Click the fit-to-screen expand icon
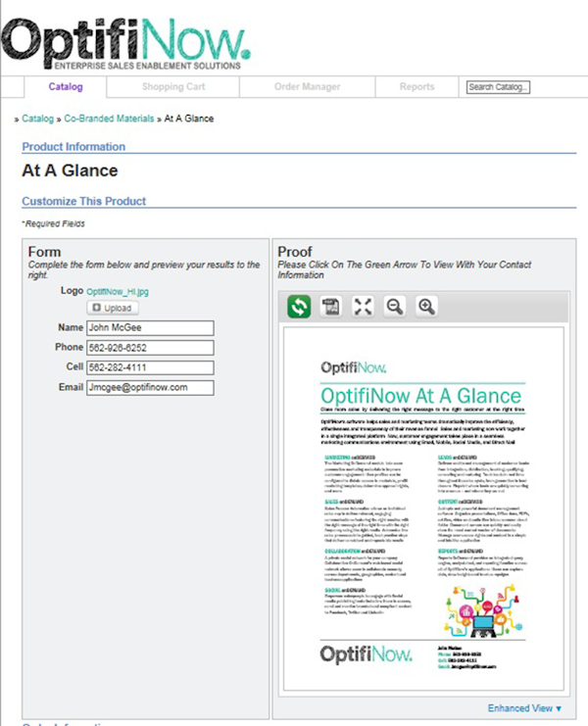The width and height of the screenshot is (588, 726). 363,307
